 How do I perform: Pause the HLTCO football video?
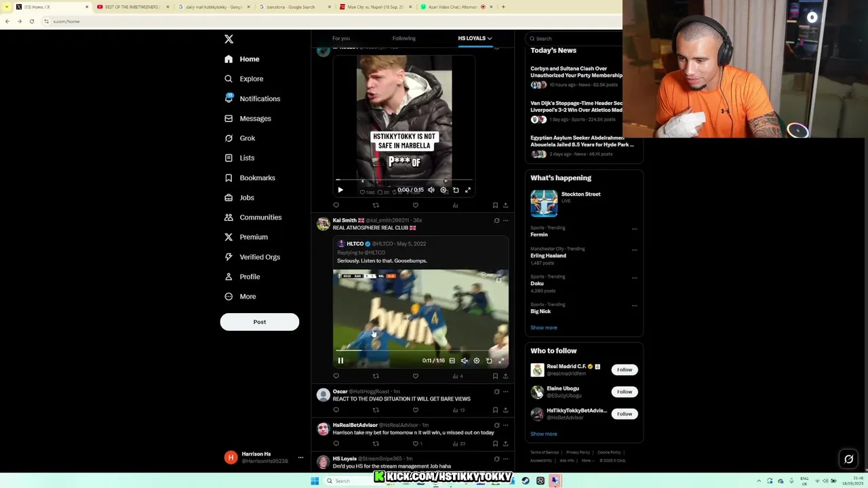tap(340, 361)
